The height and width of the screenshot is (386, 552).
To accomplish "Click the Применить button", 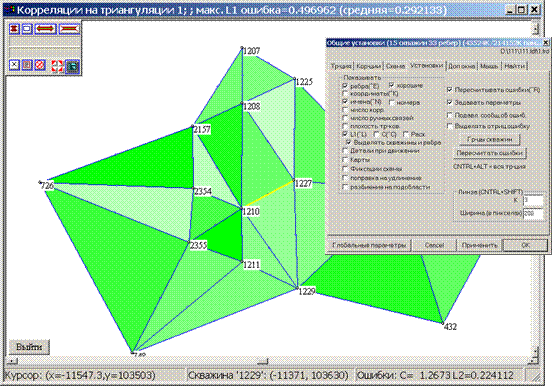I will [x=479, y=245].
